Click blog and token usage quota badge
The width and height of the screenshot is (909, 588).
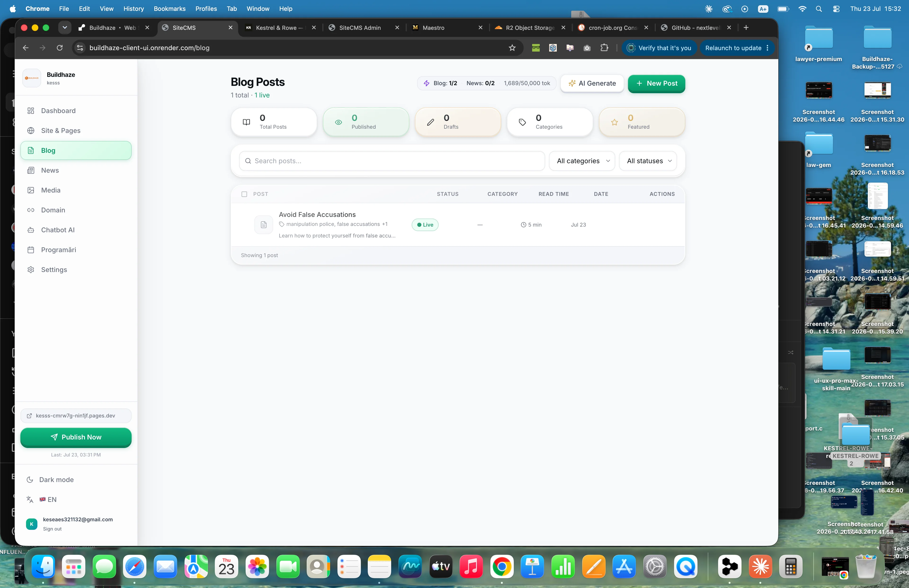(487, 83)
